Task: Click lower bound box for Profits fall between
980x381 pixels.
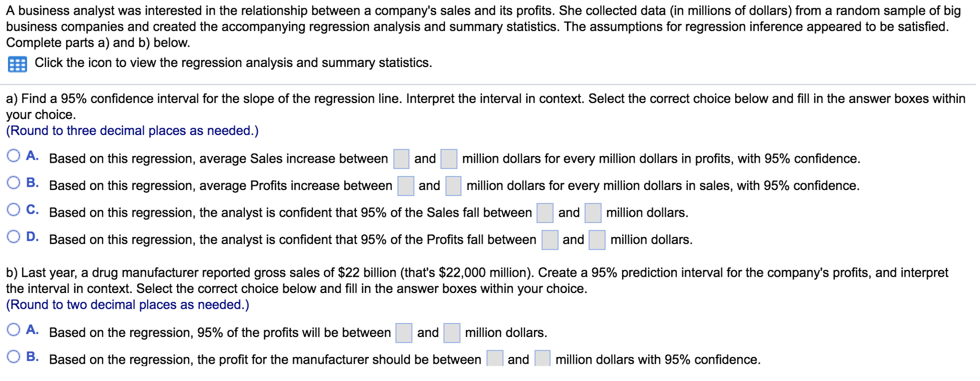Action: click(550, 240)
